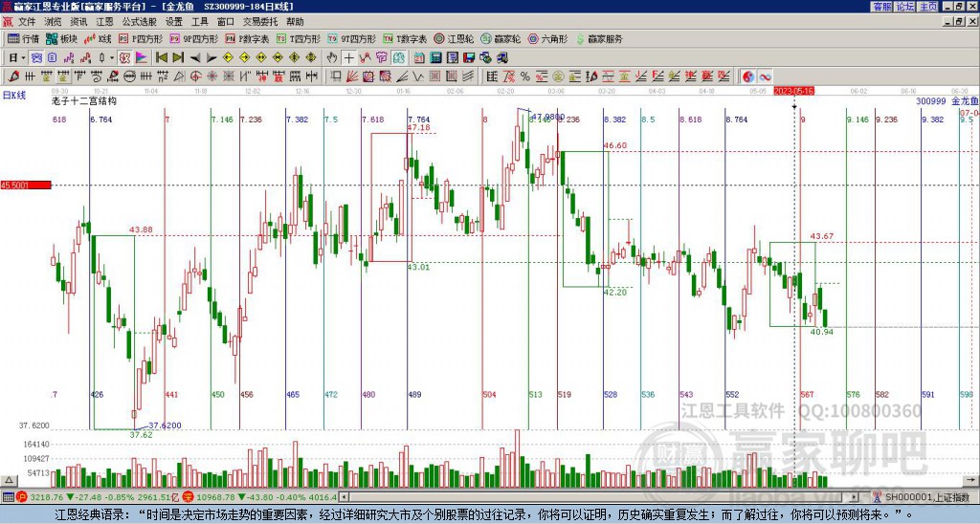Click the save diskette icon
The width and height of the screenshot is (980, 524).
point(469,57)
